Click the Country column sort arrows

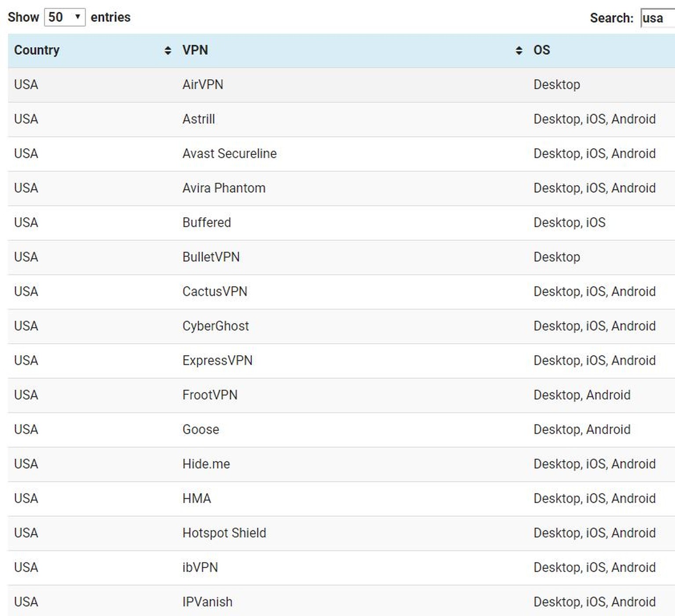point(167,51)
